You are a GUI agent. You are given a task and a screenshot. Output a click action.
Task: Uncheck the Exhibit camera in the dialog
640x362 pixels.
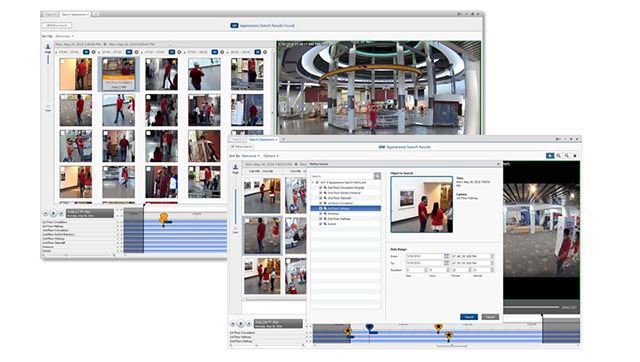(x=321, y=224)
